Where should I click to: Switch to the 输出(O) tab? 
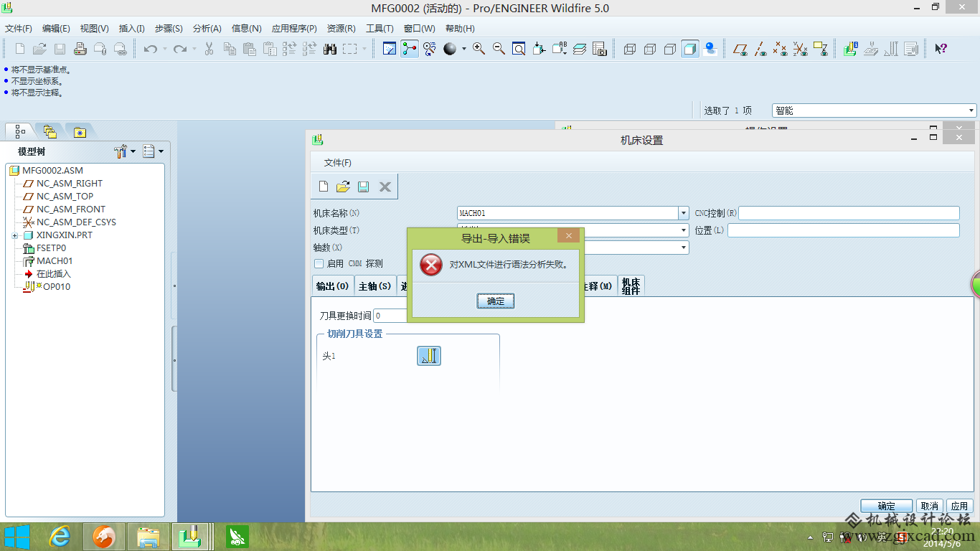click(332, 286)
